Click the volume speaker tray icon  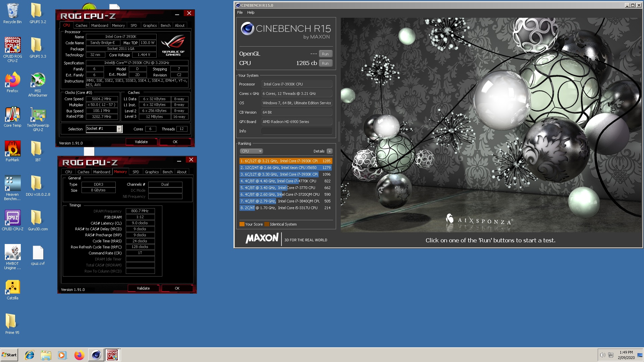(x=602, y=355)
